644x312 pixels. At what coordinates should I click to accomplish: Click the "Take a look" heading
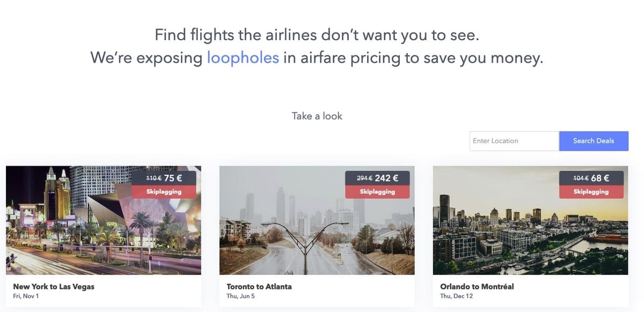coord(317,116)
